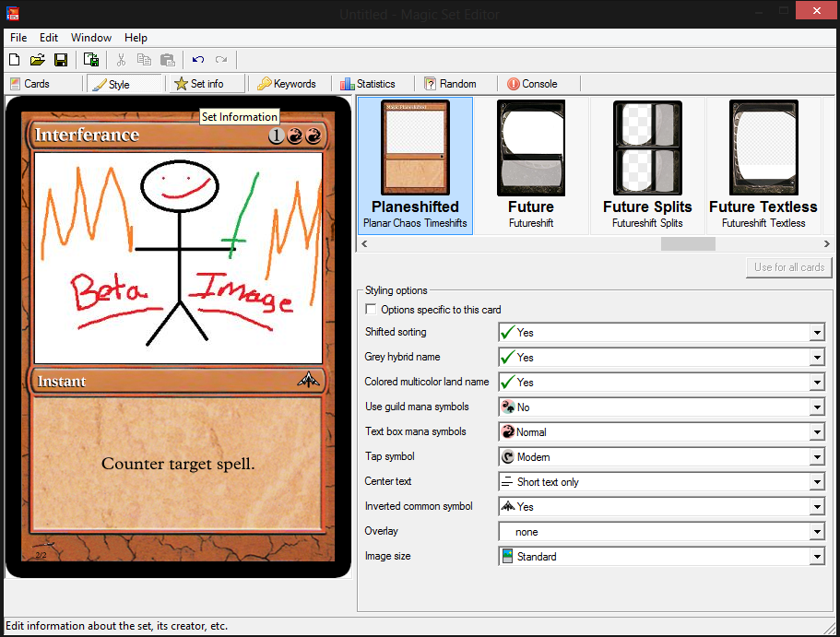Click the Instant type line
This screenshot has width=840, height=637.
tap(62, 382)
